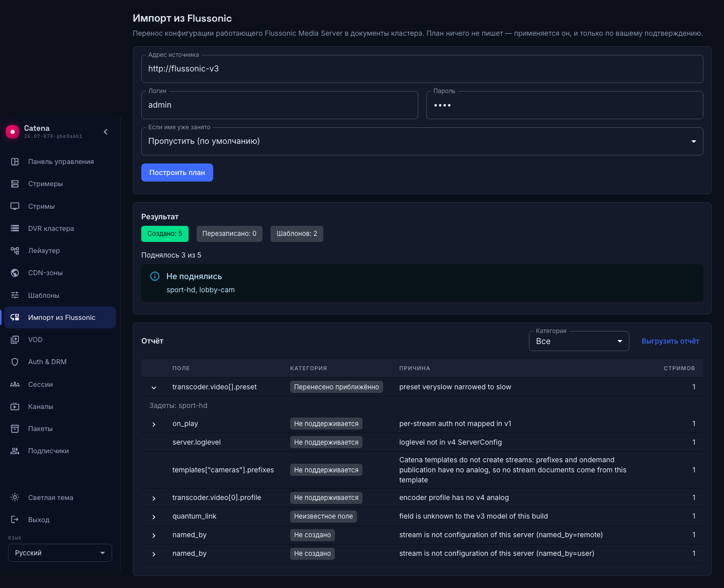Click the text Задеты: sport-hd

(x=178, y=405)
